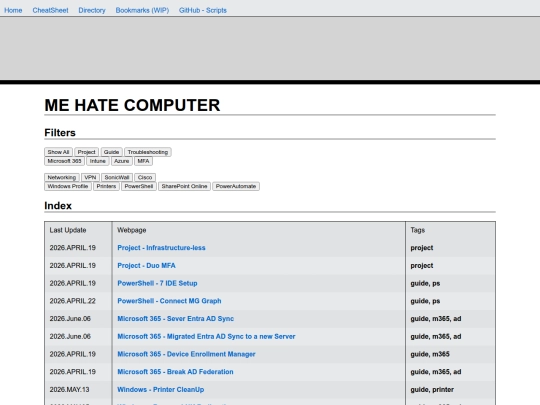Click the ME HATE COMPUTER heading
540x405 pixels.
pos(132,105)
